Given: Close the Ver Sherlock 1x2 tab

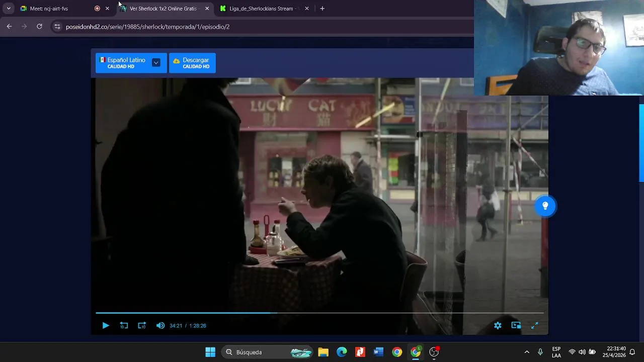Looking at the screenshot, I should 207,9.
